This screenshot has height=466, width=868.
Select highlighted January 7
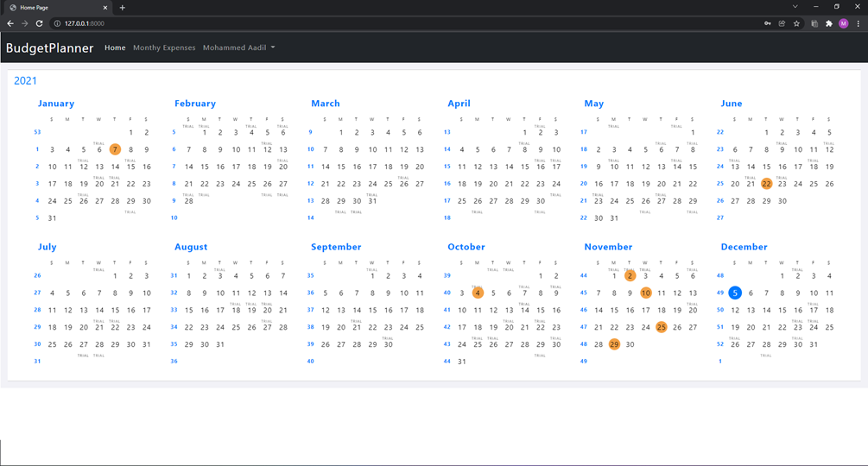click(115, 149)
